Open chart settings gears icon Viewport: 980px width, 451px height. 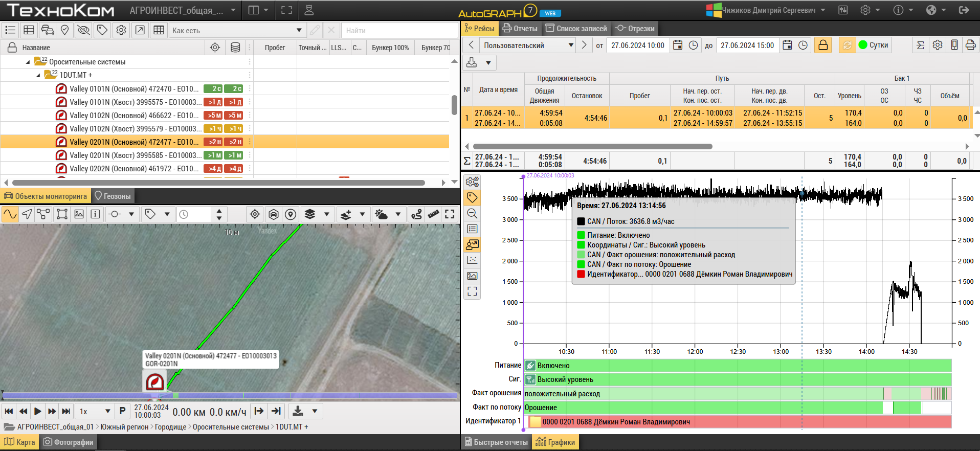[x=472, y=182]
